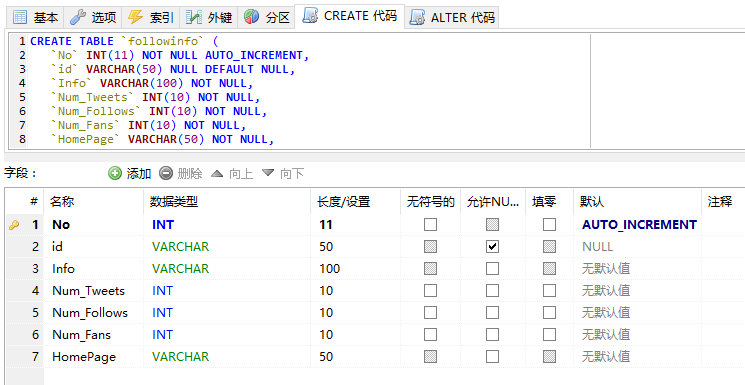Viewport: 745px width, 385px height.
Task: Select field name HomePage
Action: tap(84, 356)
